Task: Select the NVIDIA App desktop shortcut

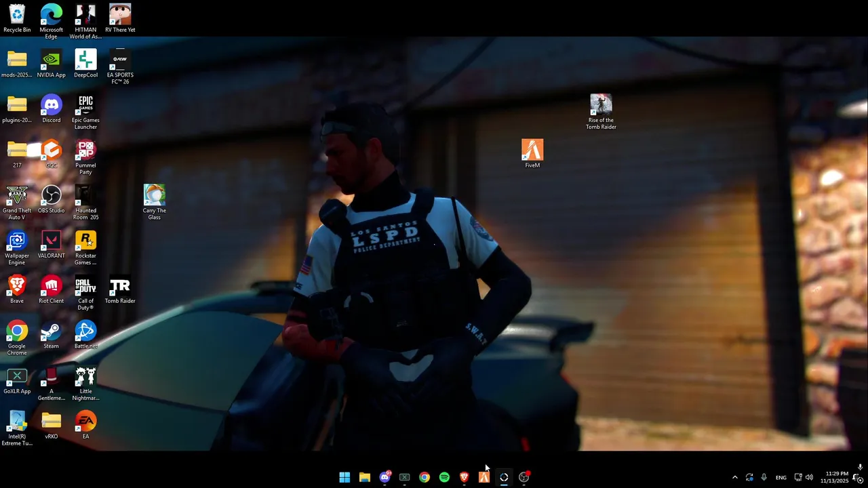Action: click(x=52, y=64)
